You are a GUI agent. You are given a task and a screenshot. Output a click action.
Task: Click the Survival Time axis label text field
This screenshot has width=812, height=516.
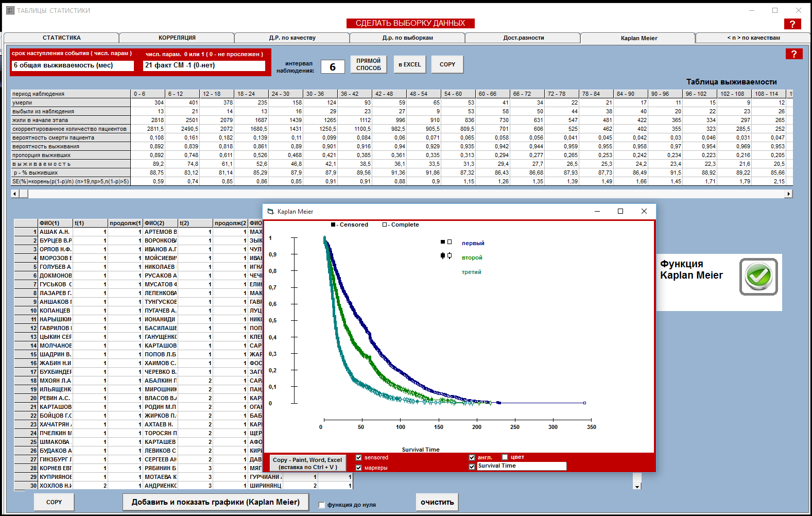coord(521,466)
